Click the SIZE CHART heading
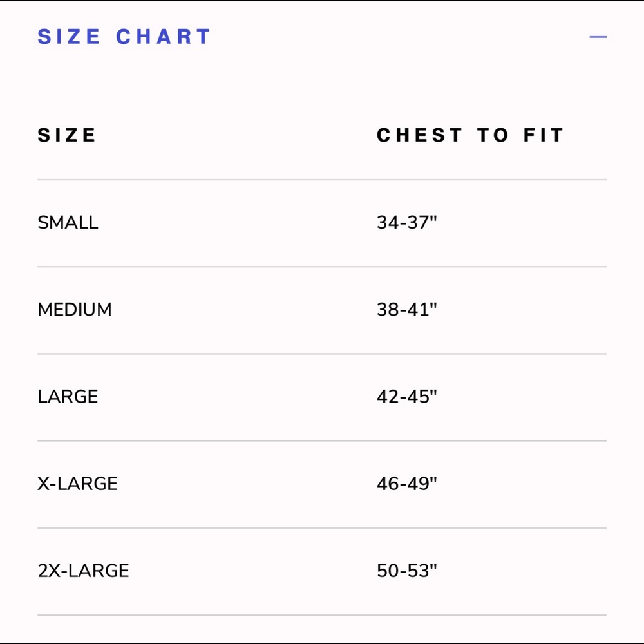 [x=124, y=37]
